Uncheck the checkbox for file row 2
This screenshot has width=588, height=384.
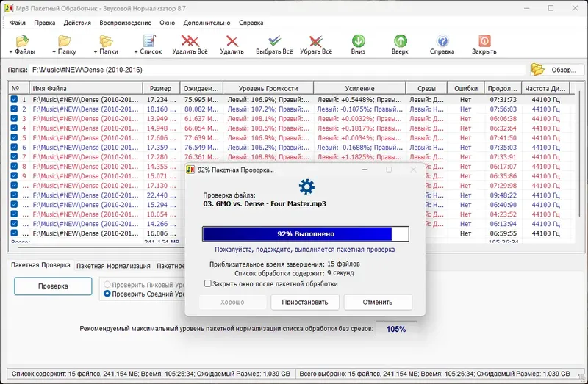pos(14,109)
